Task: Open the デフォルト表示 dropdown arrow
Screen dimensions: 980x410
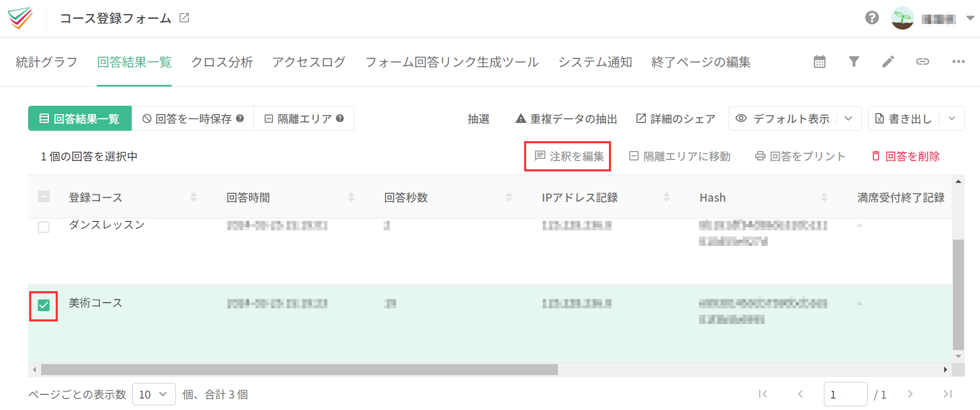Action: click(x=848, y=118)
